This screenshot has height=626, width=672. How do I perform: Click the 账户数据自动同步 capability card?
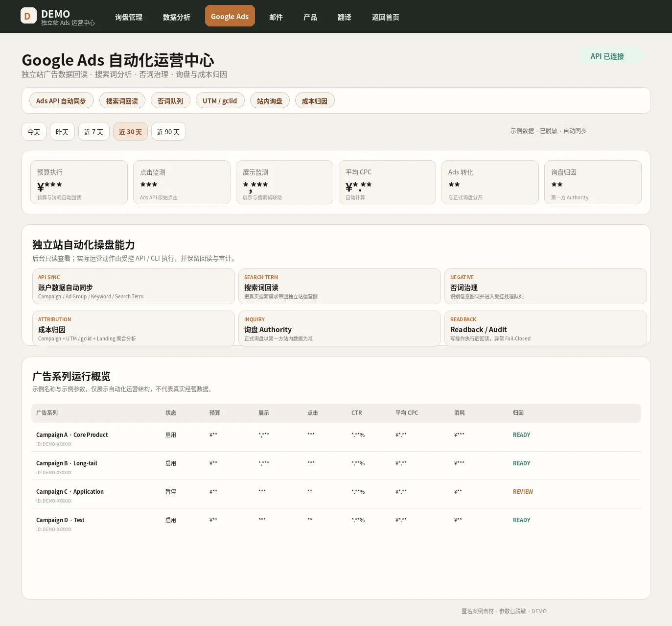pyautogui.click(x=134, y=286)
